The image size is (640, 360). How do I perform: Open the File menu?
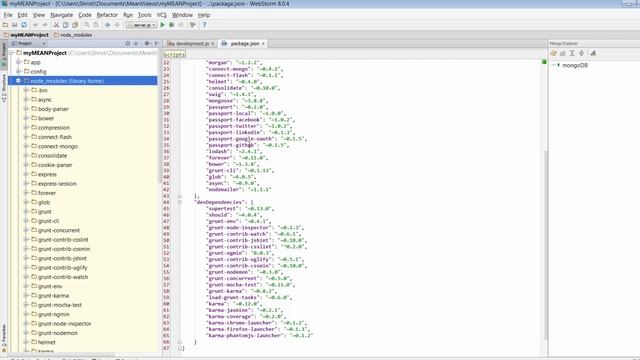(8, 15)
